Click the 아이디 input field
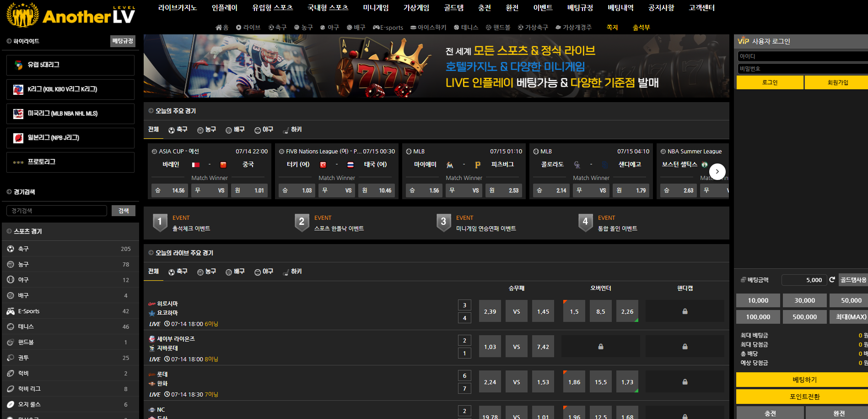The width and height of the screenshot is (868, 419). click(x=803, y=56)
